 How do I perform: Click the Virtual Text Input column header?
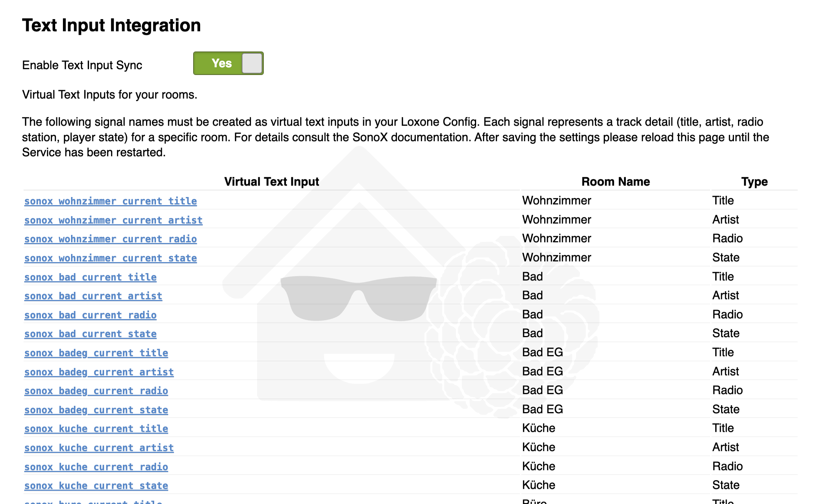click(x=272, y=182)
